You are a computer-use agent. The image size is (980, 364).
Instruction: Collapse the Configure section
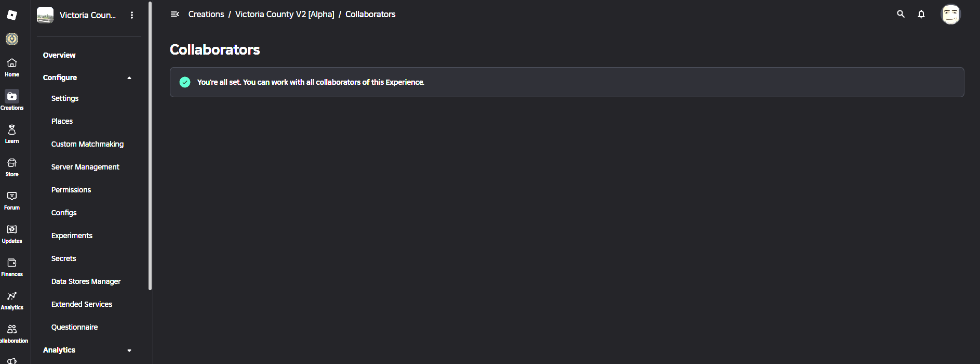129,77
